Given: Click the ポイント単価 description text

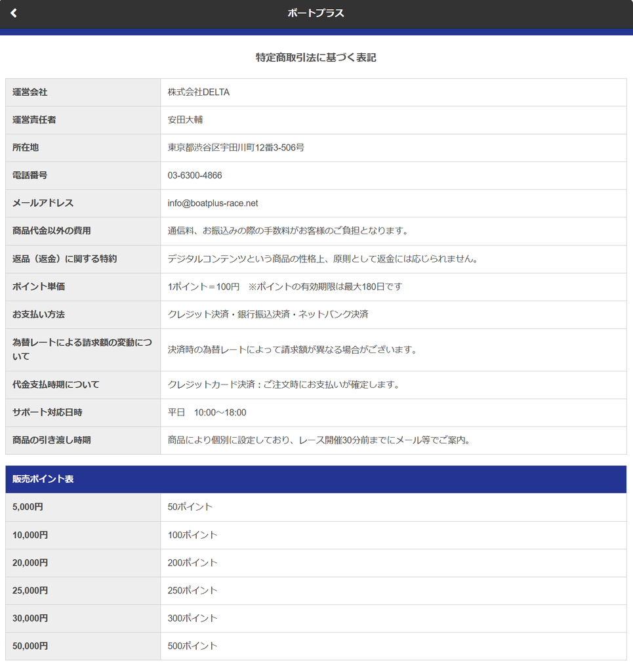Looking at the screenshot, I should pyautogui.click(x=285, y=287).
